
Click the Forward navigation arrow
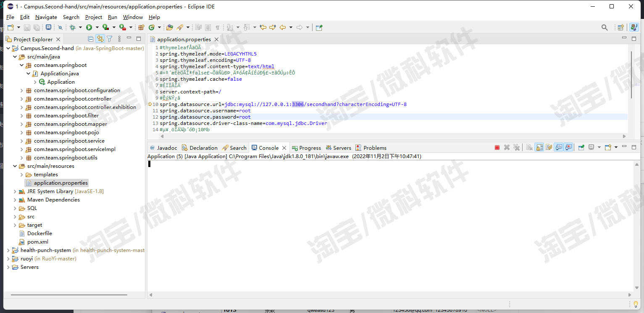point(299,27)
